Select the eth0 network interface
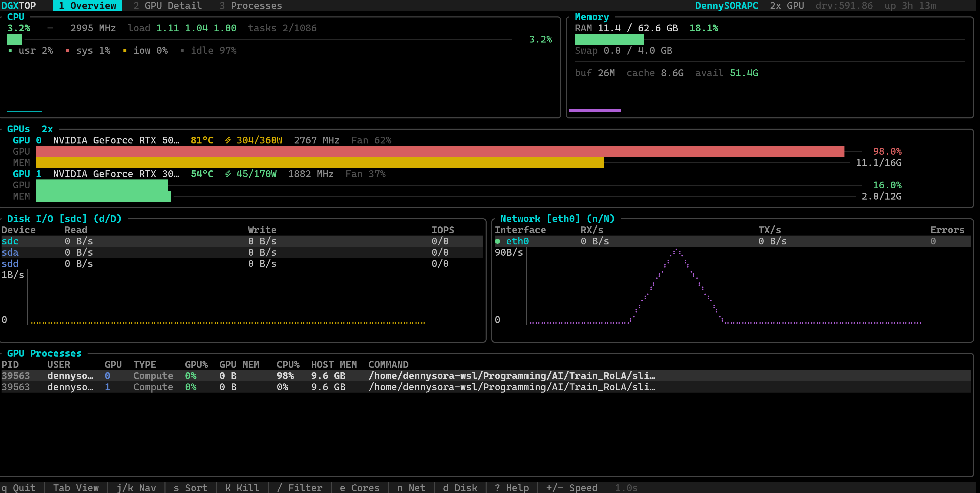The width and height of the screenshot is (980, 493). [x=732, y=241]
